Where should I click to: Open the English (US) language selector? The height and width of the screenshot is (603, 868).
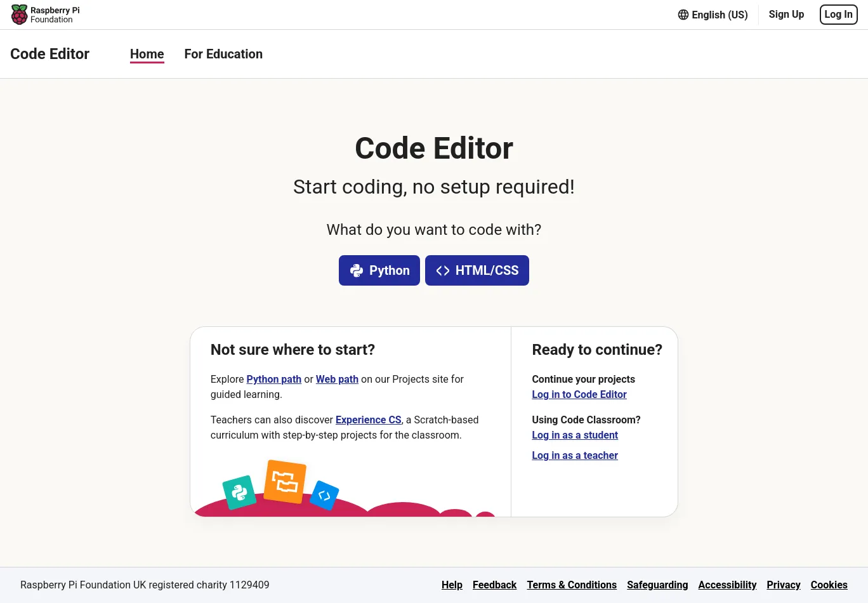[713, 15]
